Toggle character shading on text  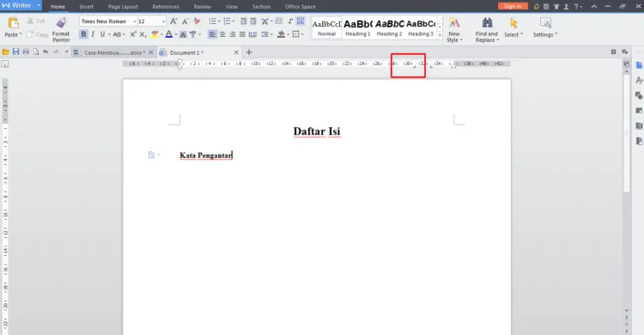coord(183,34)
